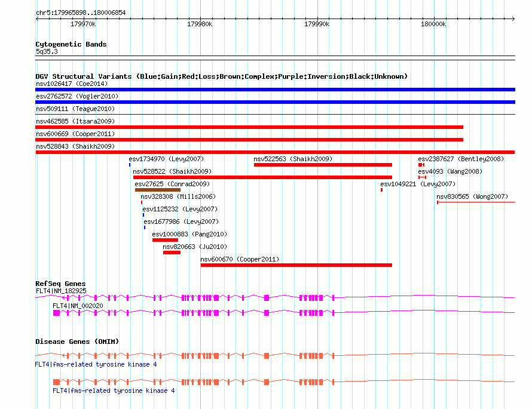Click the Disease Genes (OMIM) track title
532x409 pixels.
point(77,342)
